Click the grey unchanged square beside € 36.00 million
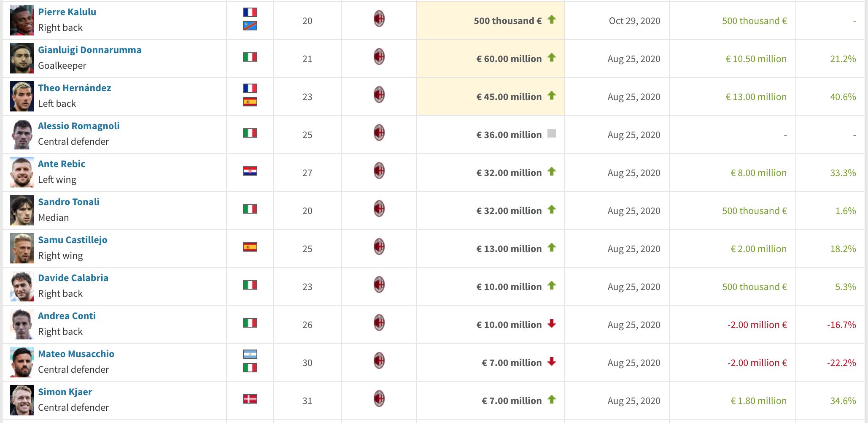This screenshot has width=868, height=423. [551, 134]
